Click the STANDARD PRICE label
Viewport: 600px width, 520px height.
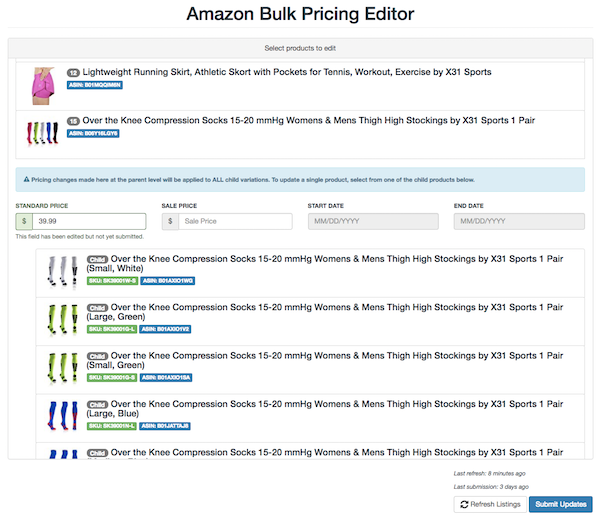click(42, 206)
